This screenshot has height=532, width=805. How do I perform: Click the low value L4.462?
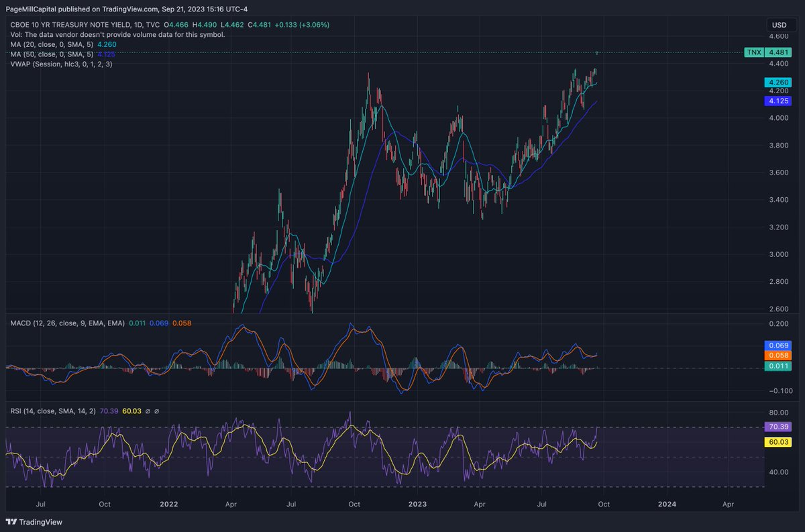(232, 25)
